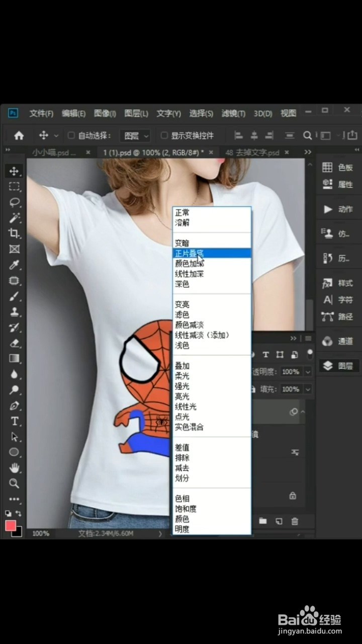Swap foreground and background colors

pyautogui.click(x=19, y=514)
